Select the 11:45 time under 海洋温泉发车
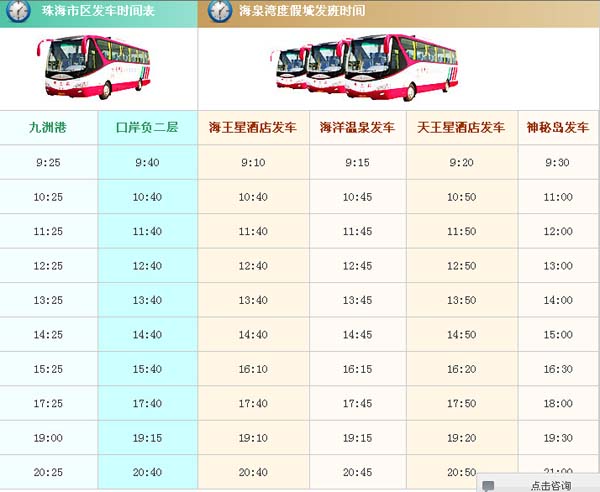This screenshot has height=492, width=600. click(357, 231)
